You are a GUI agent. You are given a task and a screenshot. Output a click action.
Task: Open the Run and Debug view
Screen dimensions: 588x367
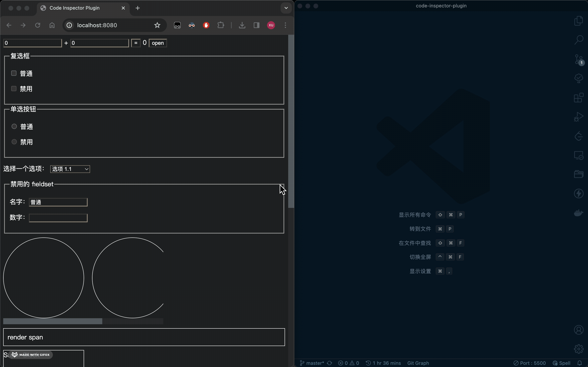coord(579,117)
